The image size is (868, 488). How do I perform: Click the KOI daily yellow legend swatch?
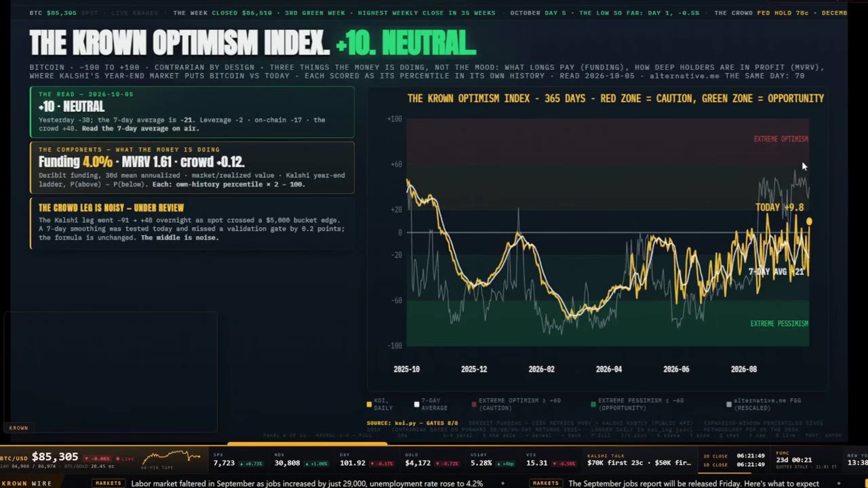click(369, 404)
